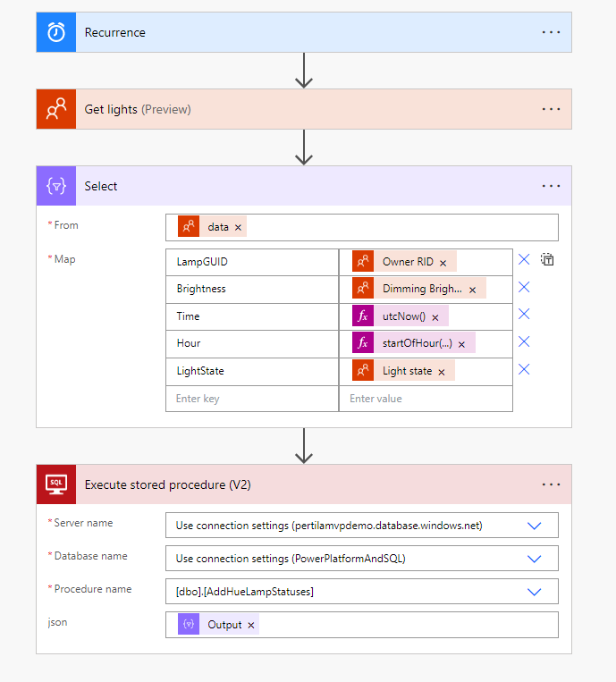Open the Server name dropdown
Viewport: 616px width, 682px height.
click(x=535, y=526)
